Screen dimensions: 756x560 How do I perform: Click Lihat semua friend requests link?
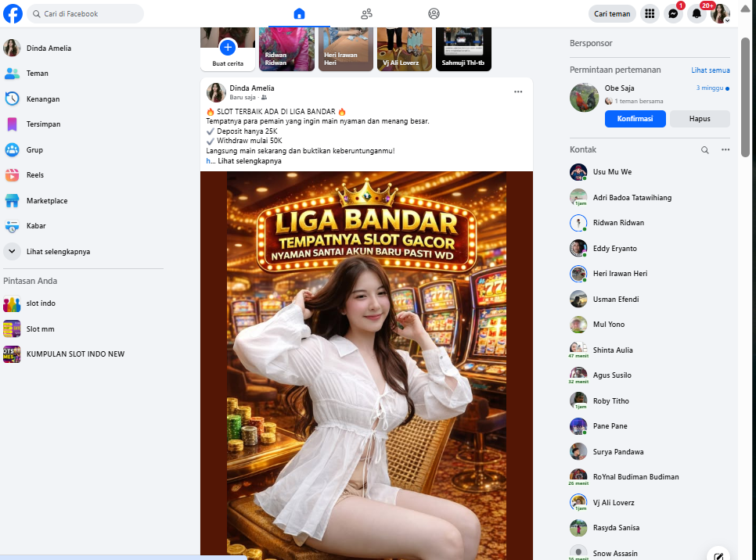710,70
